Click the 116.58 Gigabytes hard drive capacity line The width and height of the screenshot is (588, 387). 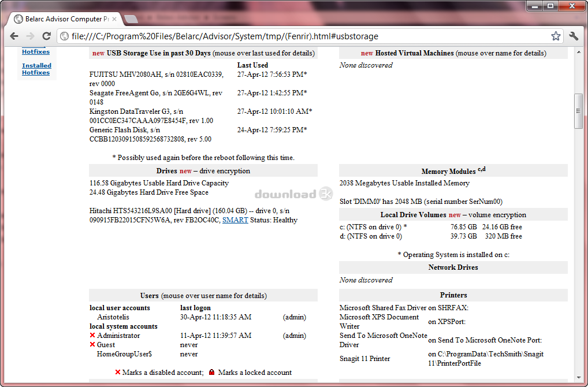(159, 183)
